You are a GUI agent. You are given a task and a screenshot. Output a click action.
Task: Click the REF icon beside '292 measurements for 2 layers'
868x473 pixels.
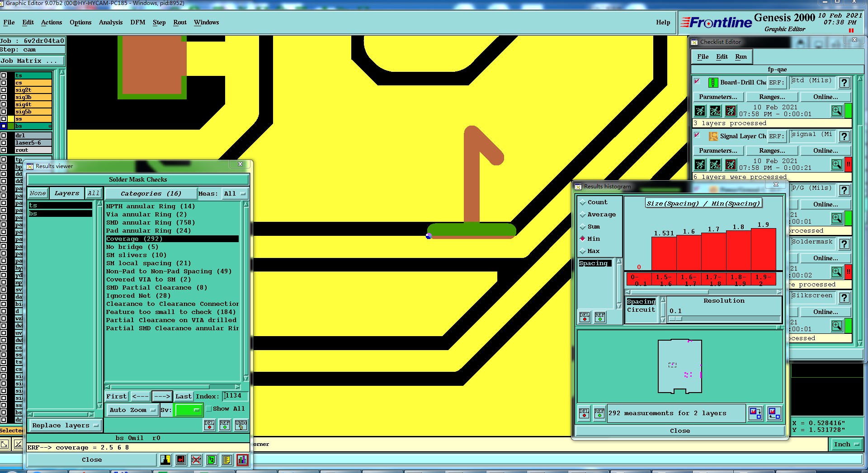(x=599, y=413)
